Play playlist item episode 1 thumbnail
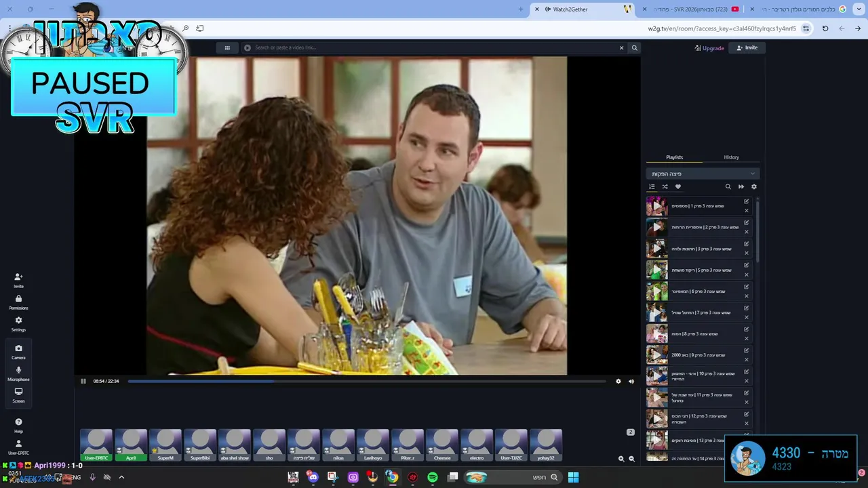Image resolution: width=868 pixels, height=488 pixels. click(656, 206)
